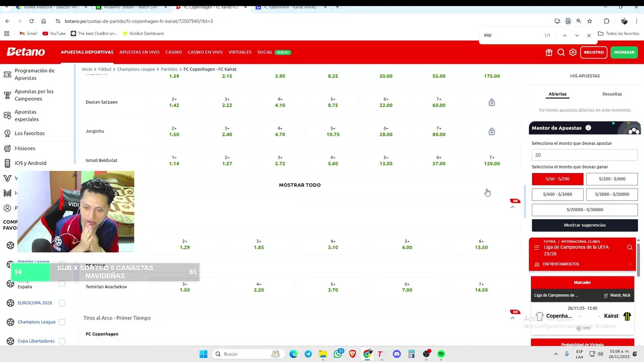Open WhatsApp from the taskbar
This screenshot has height=362, width=644.
click(x=338, y=354)
